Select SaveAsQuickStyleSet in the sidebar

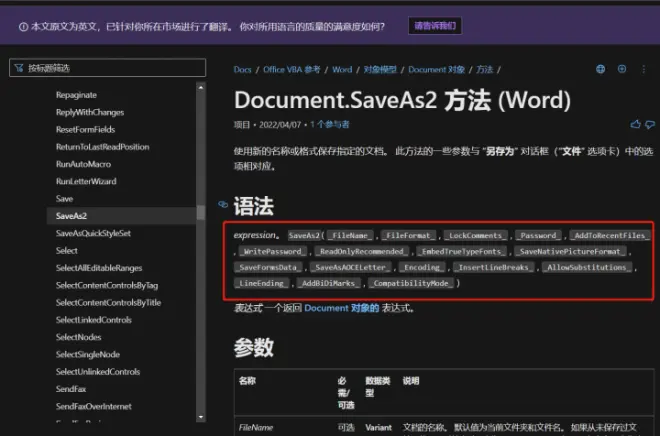pos(93,233)
